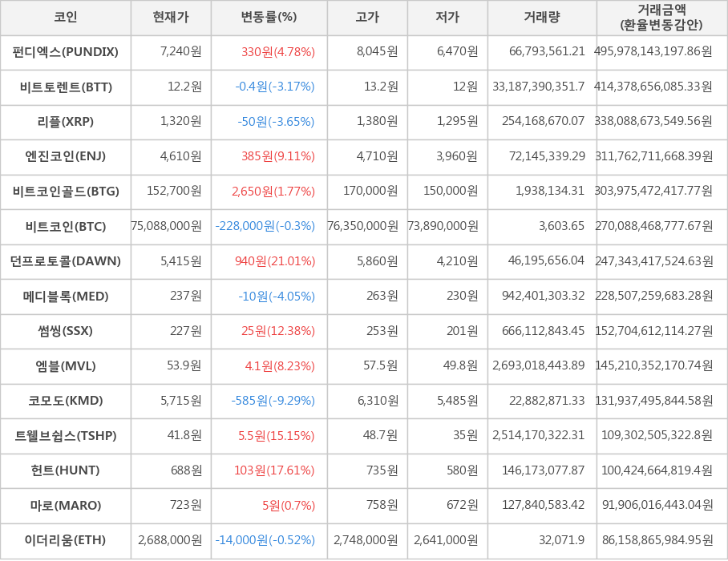Select the 던프로토콜(DAWN) coin name
This screenshot has height=561, width=728.
click(66, 261)
